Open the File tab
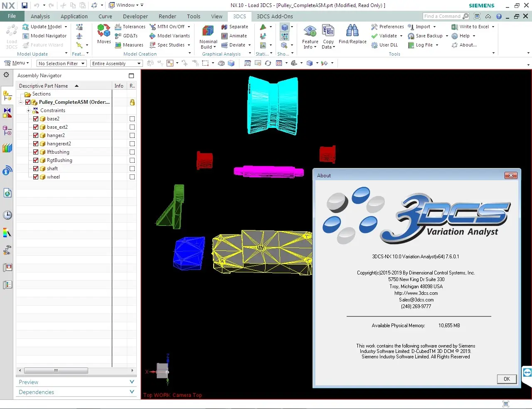532x409 pixels. [12, 16]
